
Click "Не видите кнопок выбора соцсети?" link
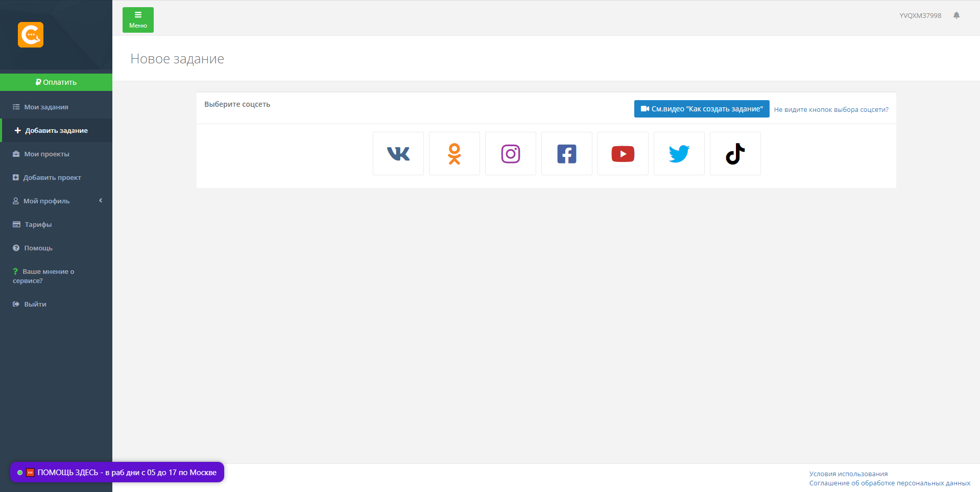click(831, 109)
